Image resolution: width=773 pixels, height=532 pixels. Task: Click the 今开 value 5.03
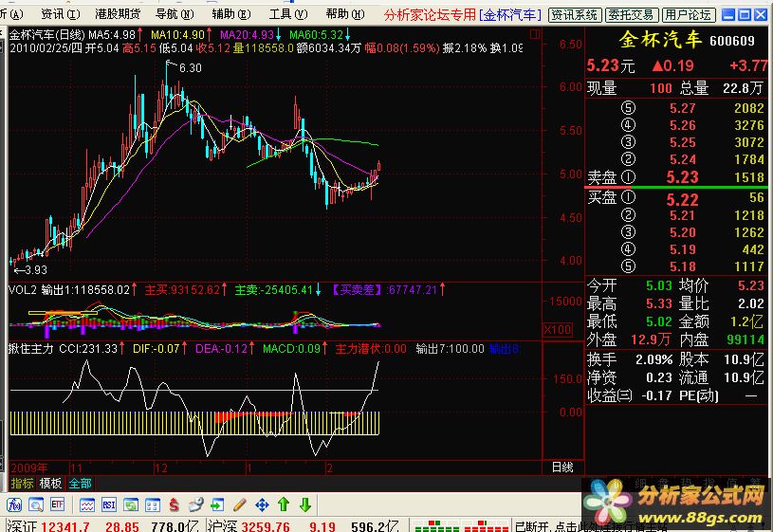659,285
